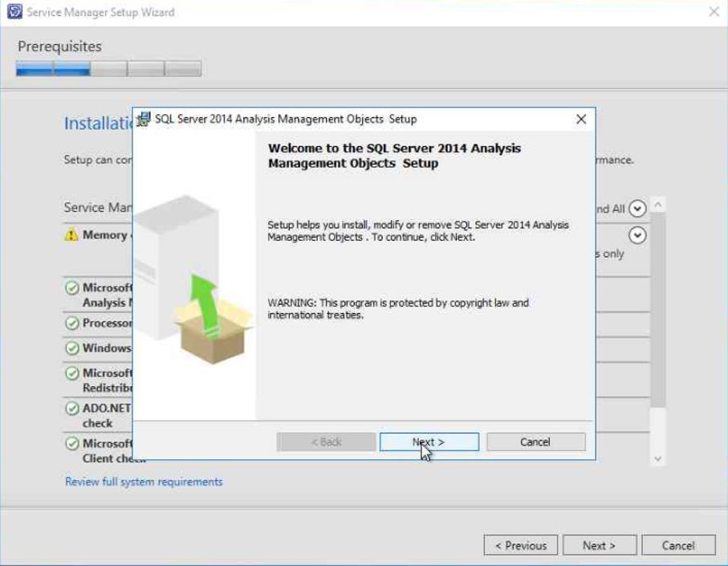Image resolution: width=728 pixels, height=566 pixels.
Task: Expand the Memory check details chevron
Action: click(x=637, y=235)
